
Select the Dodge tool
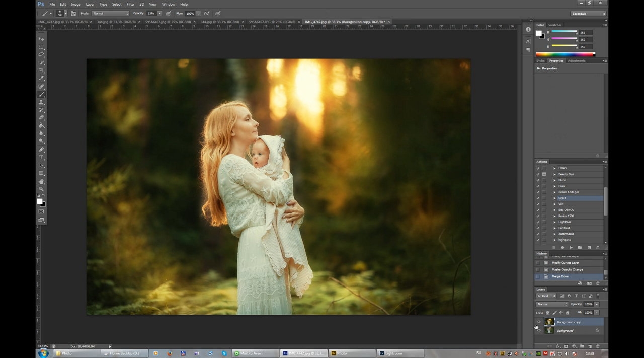point(41,141)
